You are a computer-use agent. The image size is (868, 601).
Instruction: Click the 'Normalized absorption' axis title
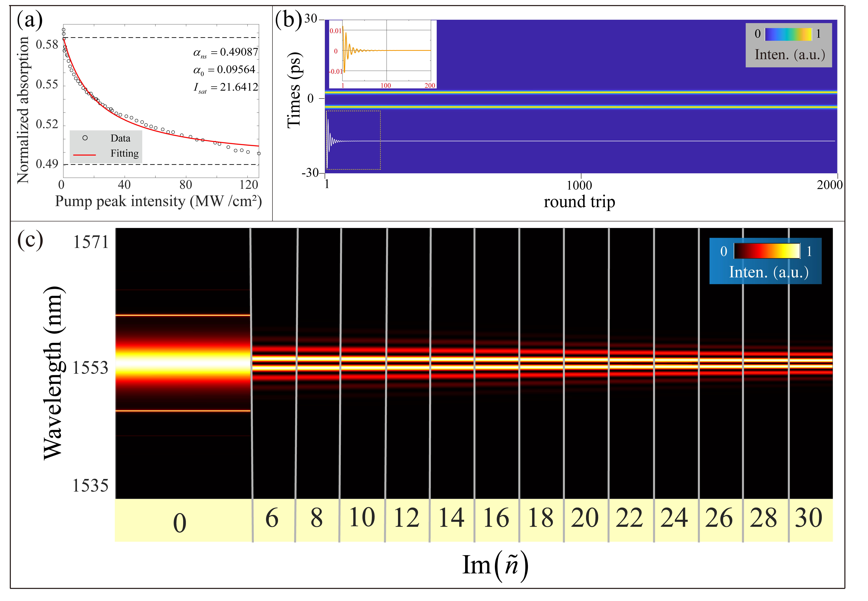(23, 110)
